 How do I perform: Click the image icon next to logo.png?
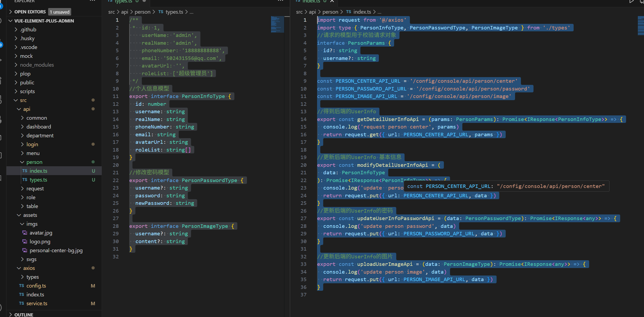25,241
